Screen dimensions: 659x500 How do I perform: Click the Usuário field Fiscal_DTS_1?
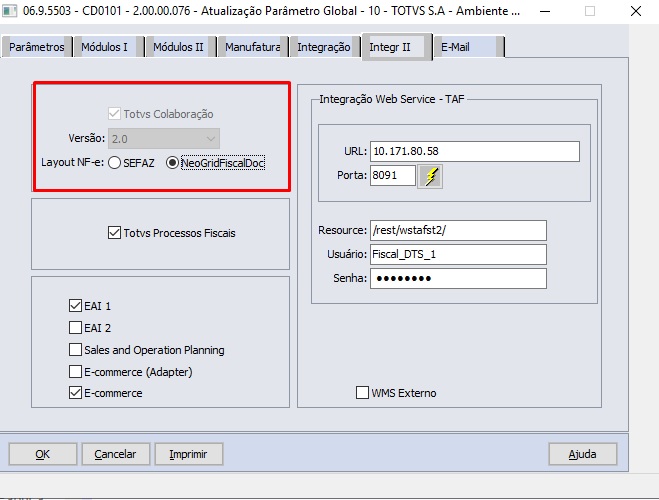(x=459, y=254)
